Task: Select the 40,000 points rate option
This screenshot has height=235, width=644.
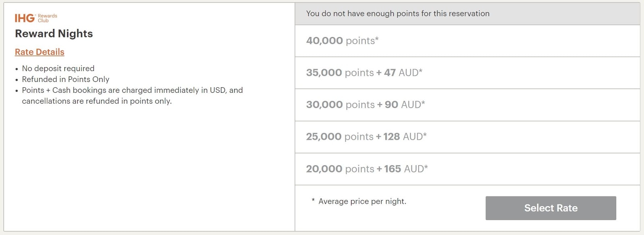Action: point(467,41)
